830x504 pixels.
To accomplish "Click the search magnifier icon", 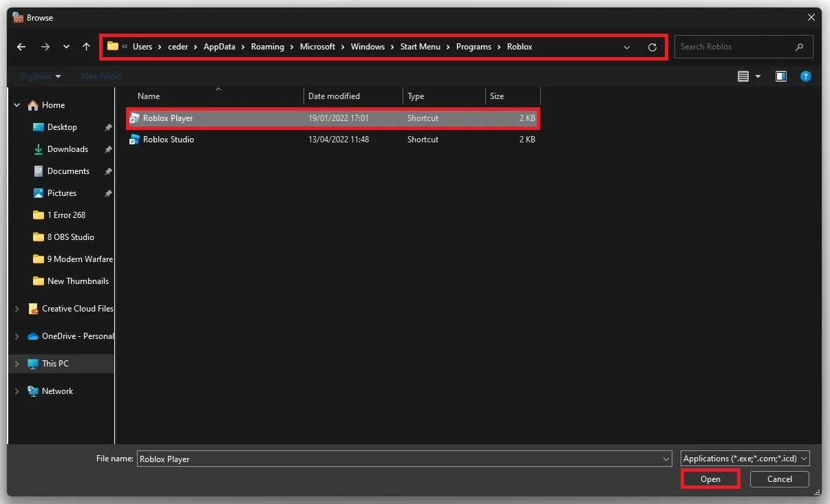I will (799, 47).
